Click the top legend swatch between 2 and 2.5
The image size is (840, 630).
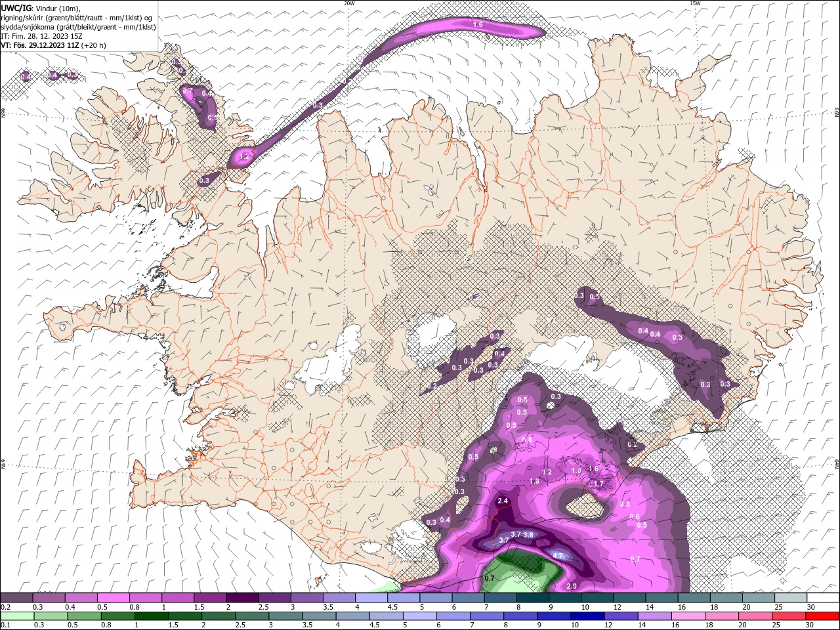pos(242,598)
